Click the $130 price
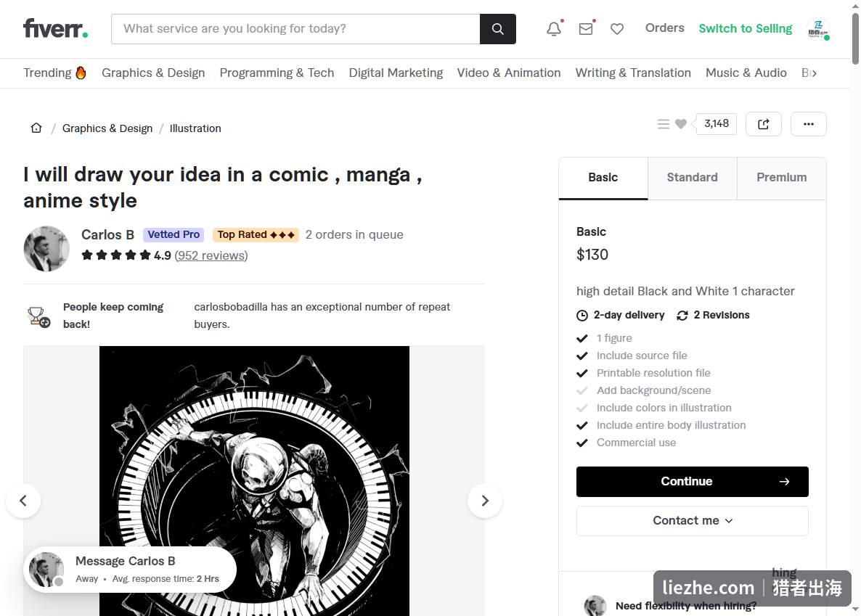This screenshot has width=861, height=616. (592, 255)
